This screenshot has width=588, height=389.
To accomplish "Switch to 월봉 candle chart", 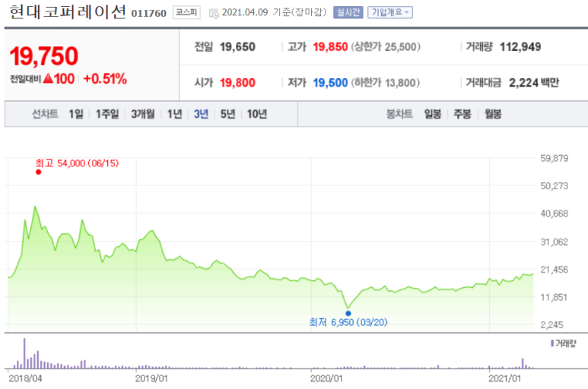I will (x=493, y=114).
